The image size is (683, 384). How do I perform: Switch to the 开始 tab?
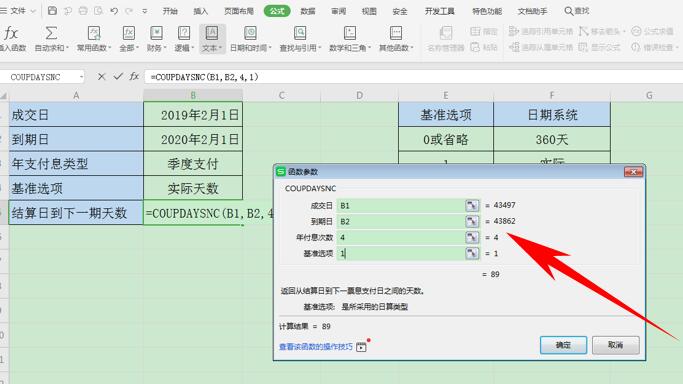pyautogui.click(x=170, y=11)
